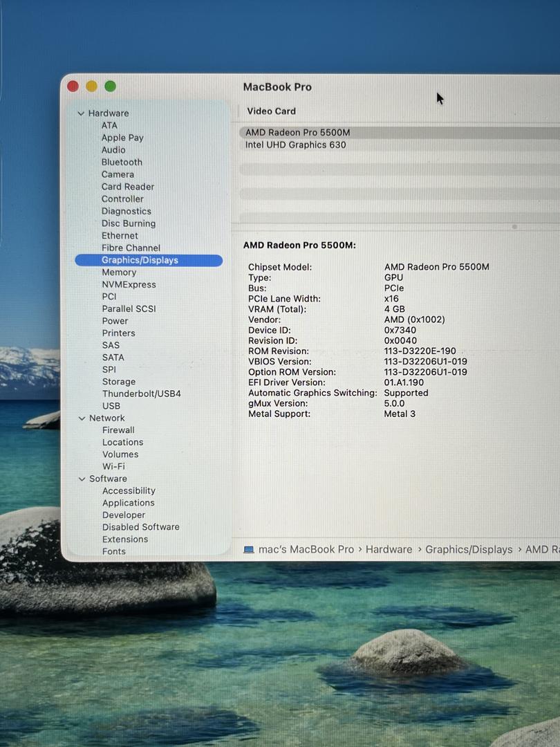Click the Vendor value AMD (0x1002)
The image size is (560, 747).
[414, 320]
